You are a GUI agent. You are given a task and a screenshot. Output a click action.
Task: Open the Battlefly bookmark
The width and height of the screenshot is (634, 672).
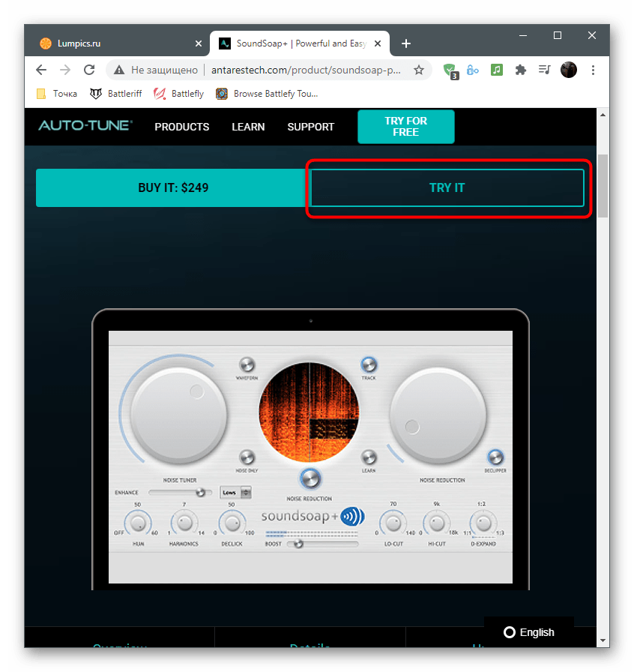[x=178, y=94]
